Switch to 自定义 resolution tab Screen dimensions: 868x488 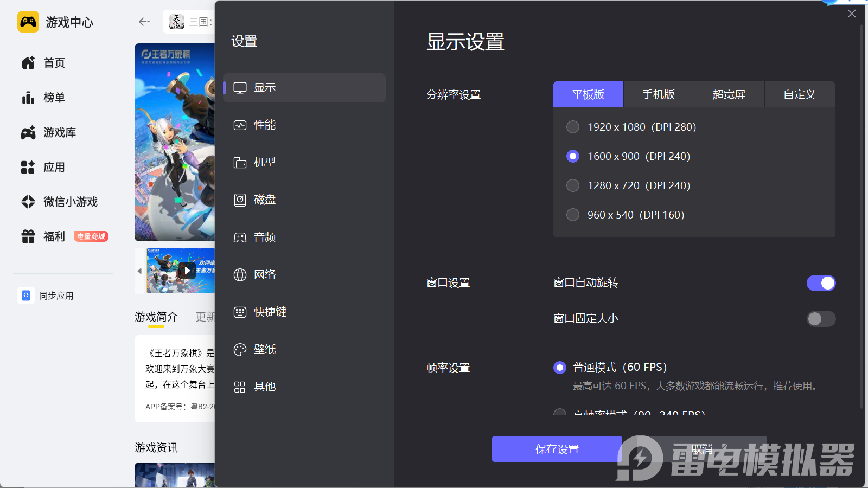pos(800,94)
